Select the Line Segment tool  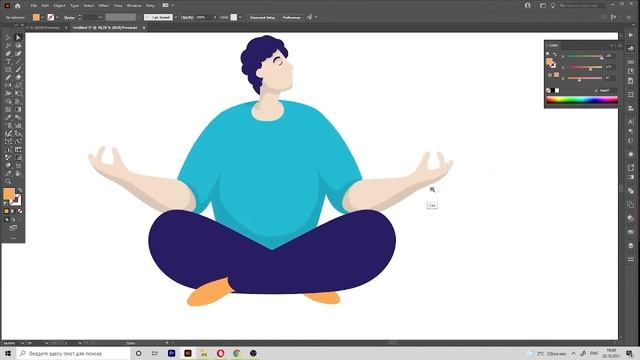tap(18, 62)
